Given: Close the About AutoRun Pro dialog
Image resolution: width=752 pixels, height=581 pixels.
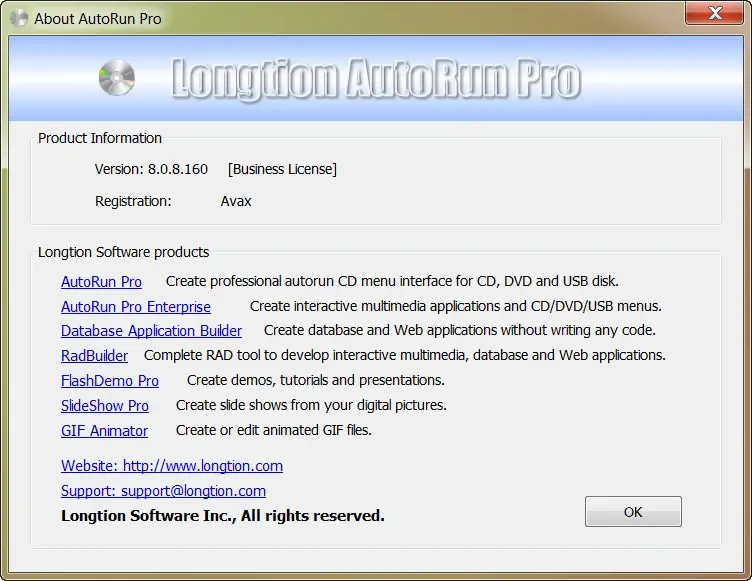Looking at the screenshot, I should (x=715, y=13).
